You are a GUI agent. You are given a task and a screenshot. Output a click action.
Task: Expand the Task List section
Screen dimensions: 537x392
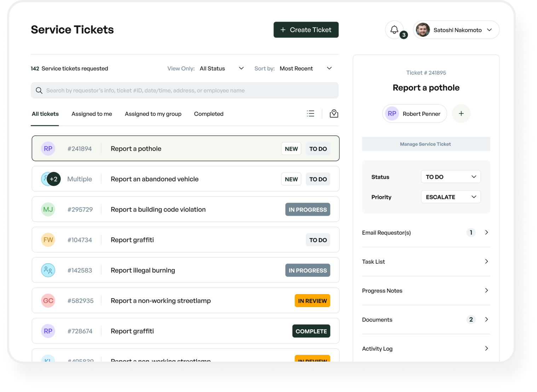tap(426, 262)
